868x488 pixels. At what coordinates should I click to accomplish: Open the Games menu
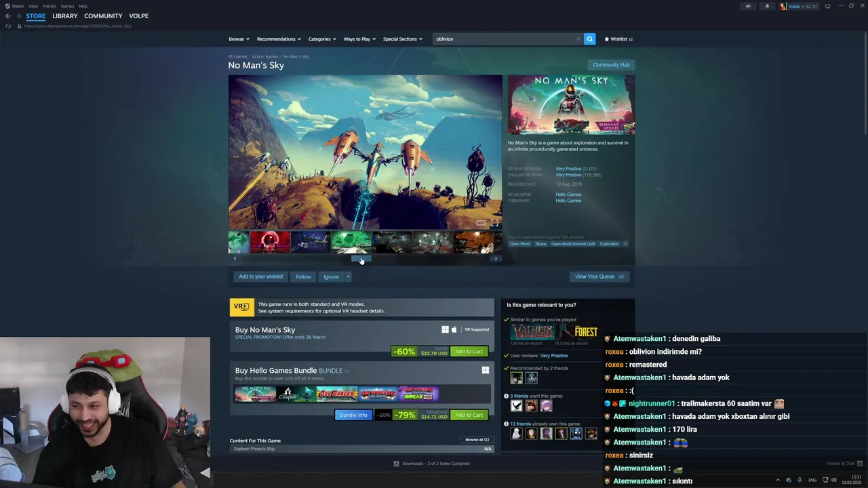pos(67,6)
